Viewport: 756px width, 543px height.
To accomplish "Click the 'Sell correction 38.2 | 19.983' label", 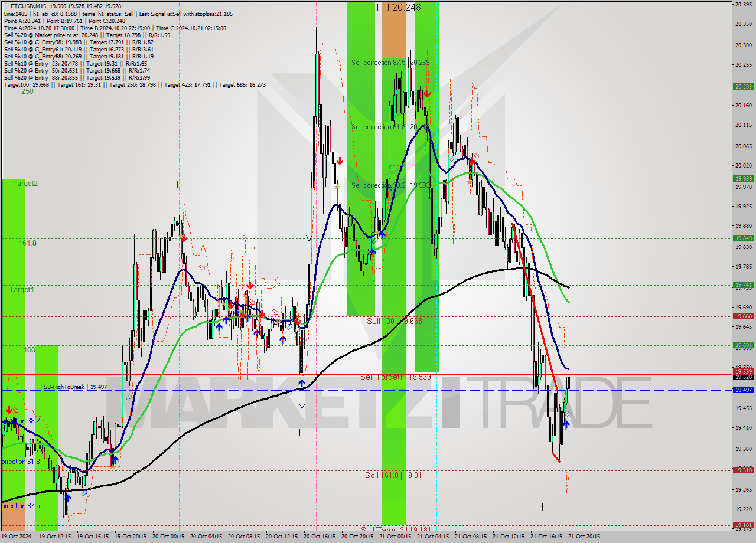I will (x=390, y=185).
